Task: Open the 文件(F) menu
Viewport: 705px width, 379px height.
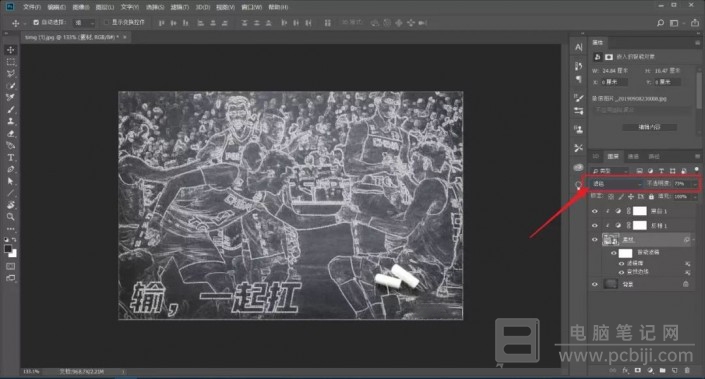Action: coord(32,7)
